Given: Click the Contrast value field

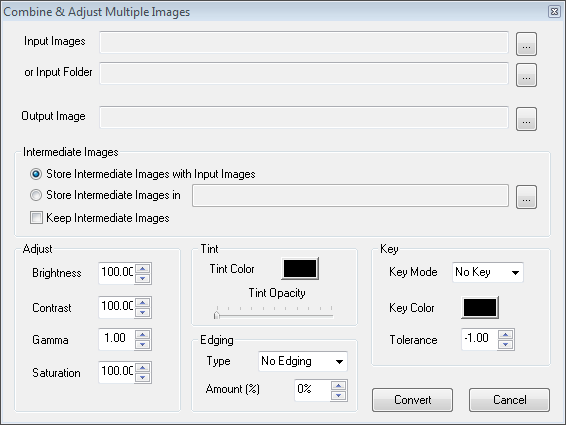Looking at the screenshot, I should [x=117, y=307].
